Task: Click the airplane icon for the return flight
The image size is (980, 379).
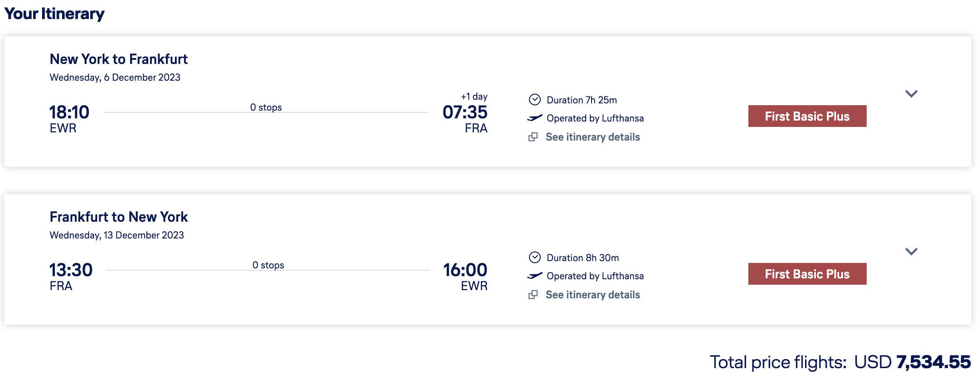Action: coord(535,276)
